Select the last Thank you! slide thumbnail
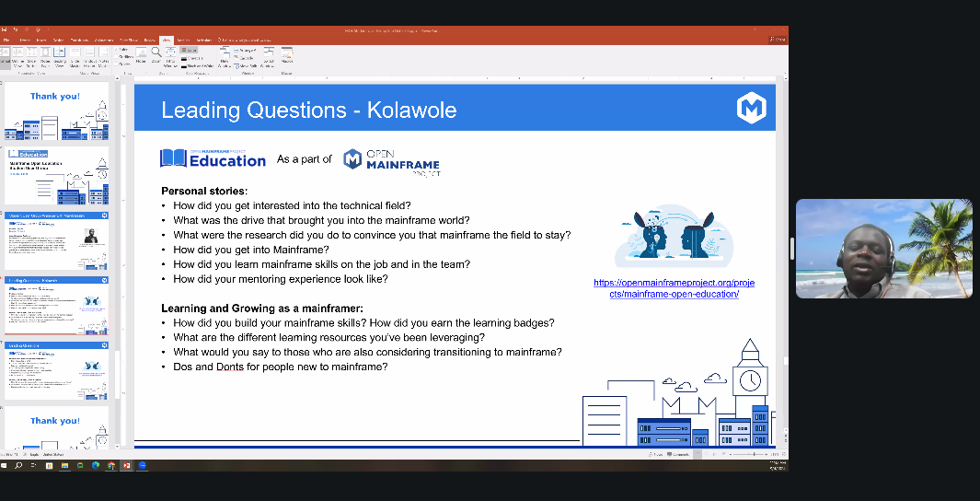 tap(56, 428)
